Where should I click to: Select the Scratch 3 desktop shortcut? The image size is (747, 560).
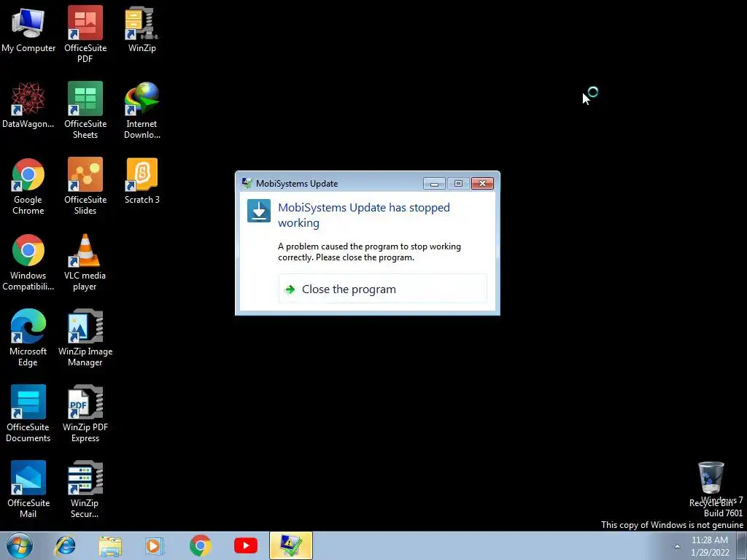point(142,182)
